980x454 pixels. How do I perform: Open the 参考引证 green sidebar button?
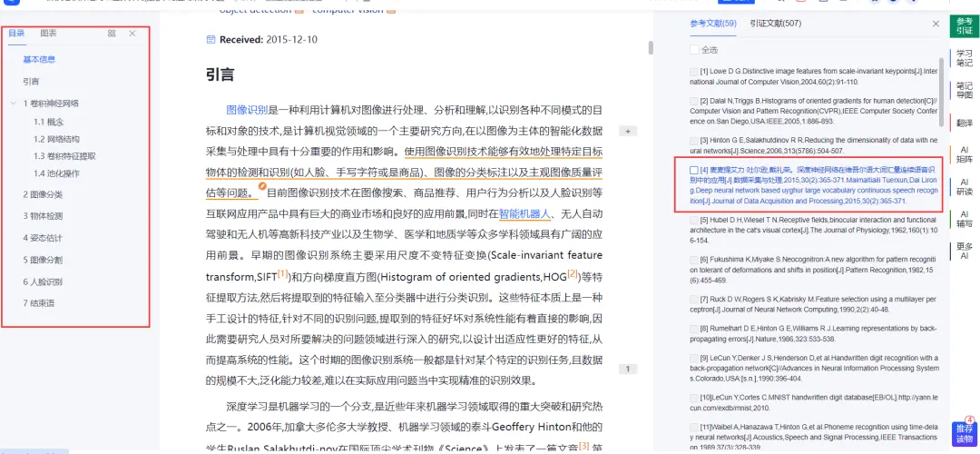965,26
